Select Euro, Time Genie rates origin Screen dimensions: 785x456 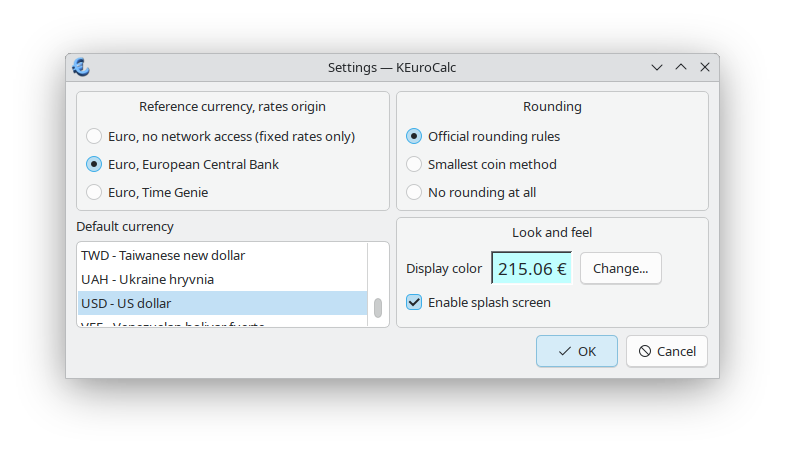[x=94, y=192]
